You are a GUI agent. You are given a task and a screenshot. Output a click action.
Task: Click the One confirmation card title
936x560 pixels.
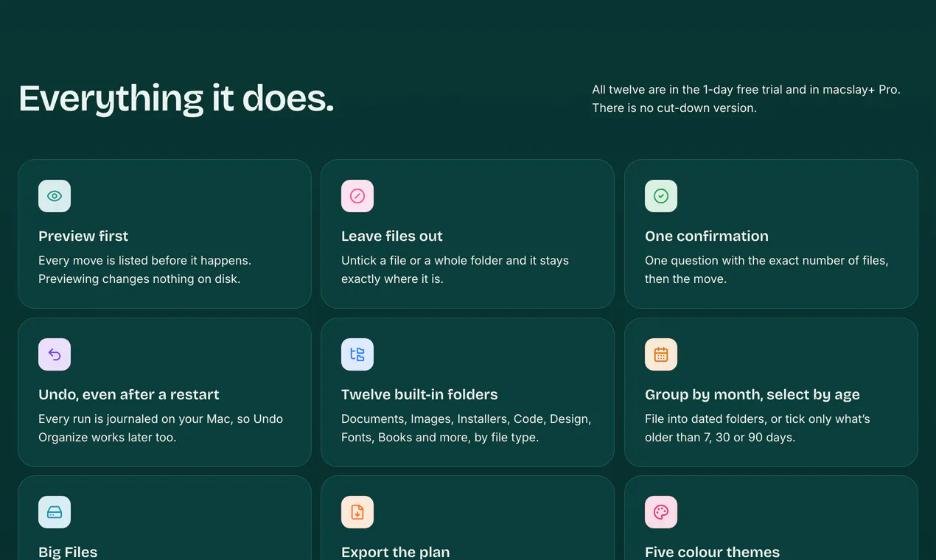click(x=707, y=236)
